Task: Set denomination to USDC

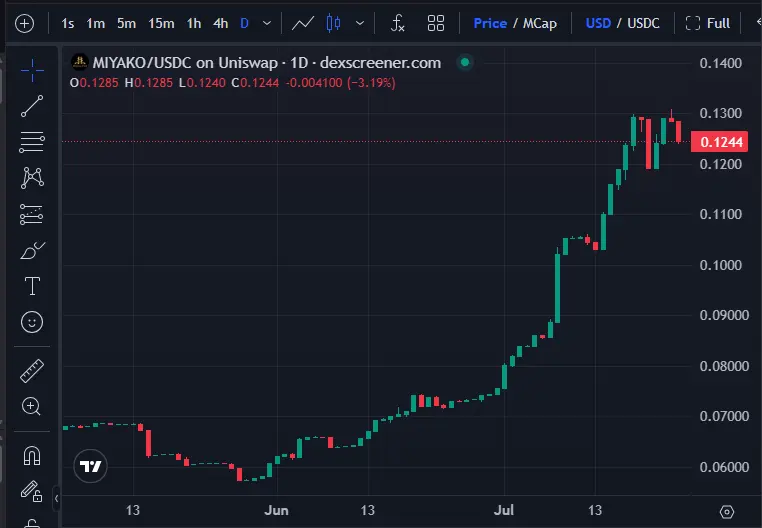Action: (643, 23)
